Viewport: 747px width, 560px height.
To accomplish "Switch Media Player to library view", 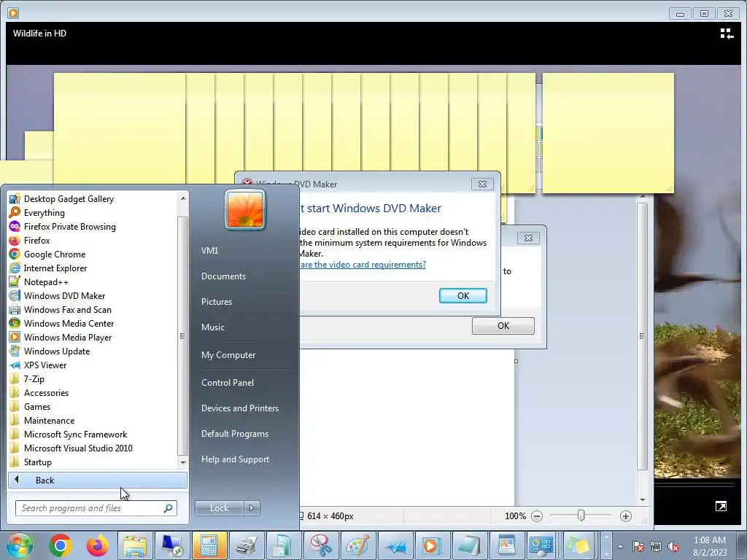I will tap(726, 34).
